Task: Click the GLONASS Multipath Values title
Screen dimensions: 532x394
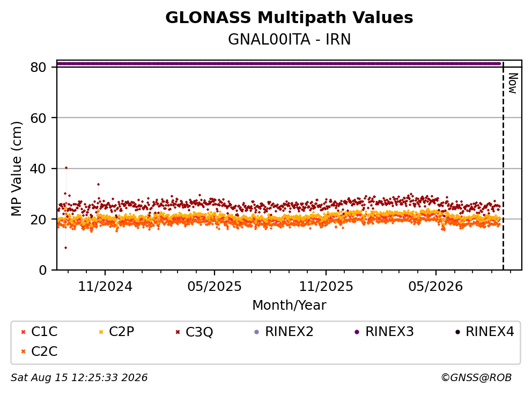Action: (289, 18)
